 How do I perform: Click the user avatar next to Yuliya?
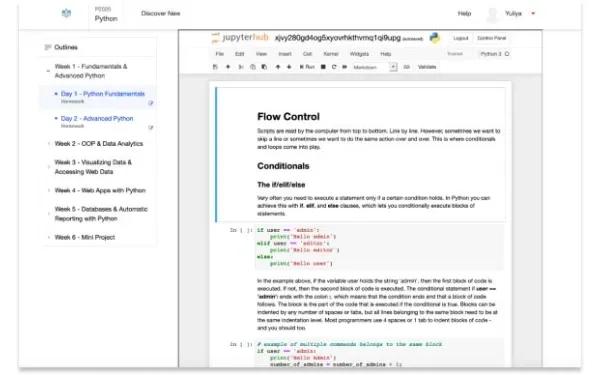pos(493,14)
